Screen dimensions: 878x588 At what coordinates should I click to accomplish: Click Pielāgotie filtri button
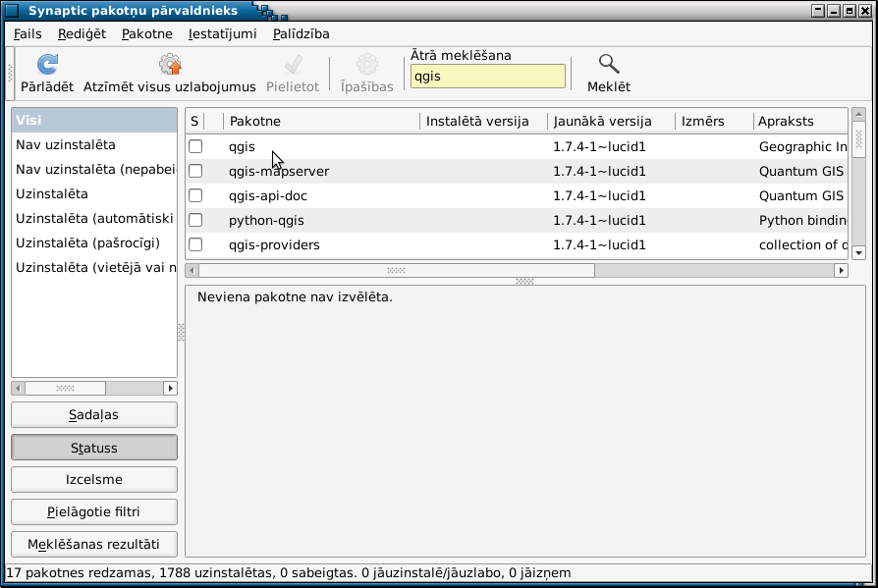pyautogui.click(x=94, y=511)
